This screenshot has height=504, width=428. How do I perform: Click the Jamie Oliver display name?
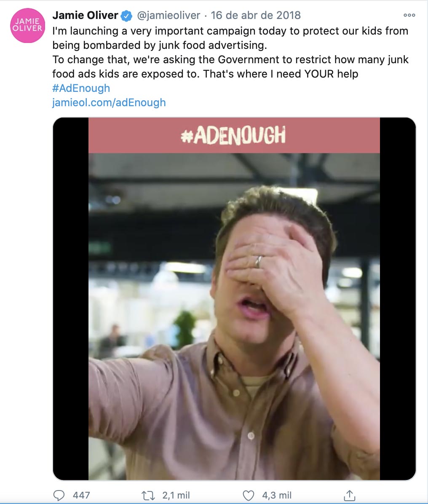click(x=85, y=15)
